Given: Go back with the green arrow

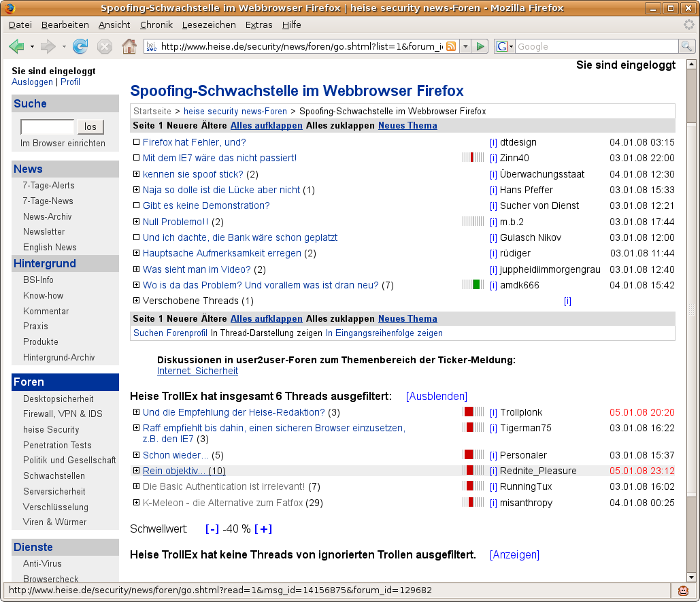Looking at the screenshot, I should pyautogui.click(x=16, y=46).
